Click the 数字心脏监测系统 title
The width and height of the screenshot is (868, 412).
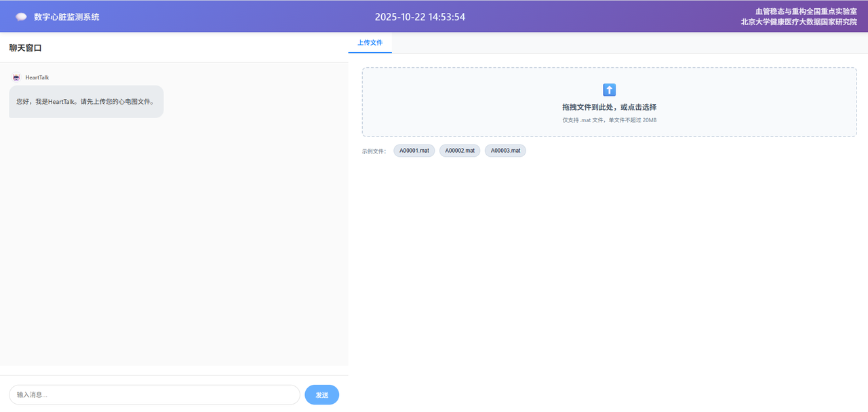pos(66,17)
